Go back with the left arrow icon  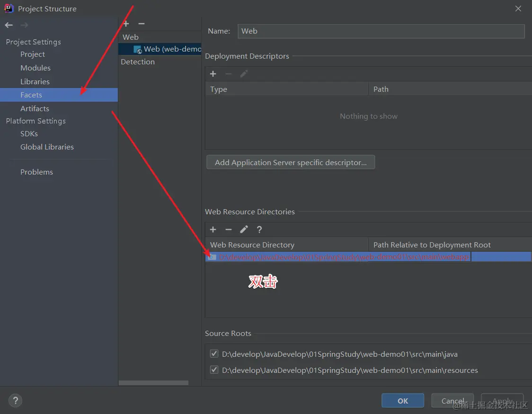point(9,25)
